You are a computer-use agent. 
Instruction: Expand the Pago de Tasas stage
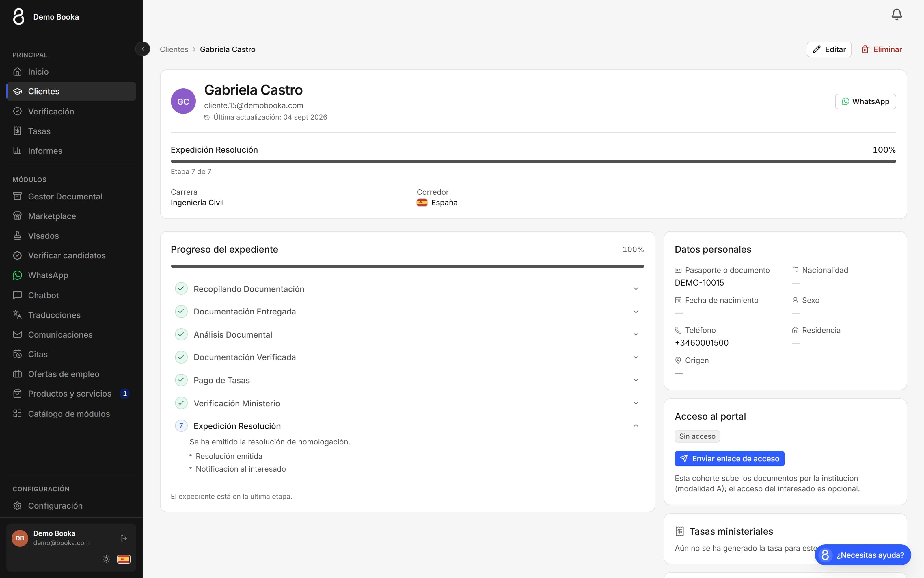click(407, 380)
